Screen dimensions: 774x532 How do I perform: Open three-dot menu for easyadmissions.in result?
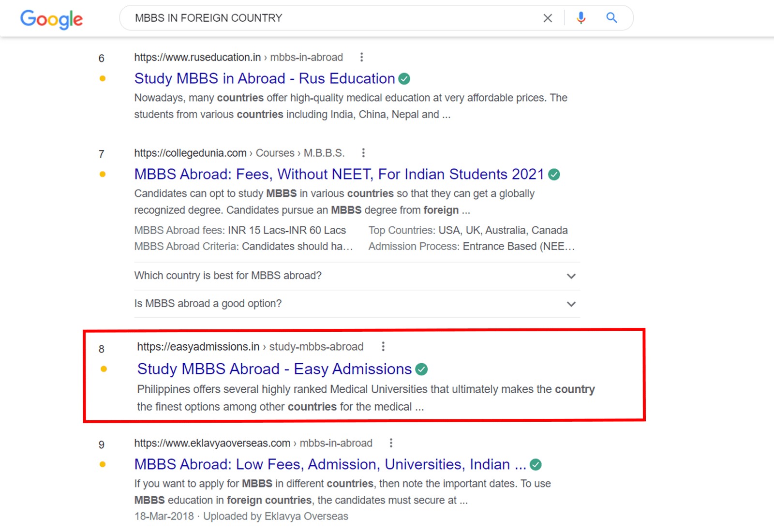(x=383, y=346)
